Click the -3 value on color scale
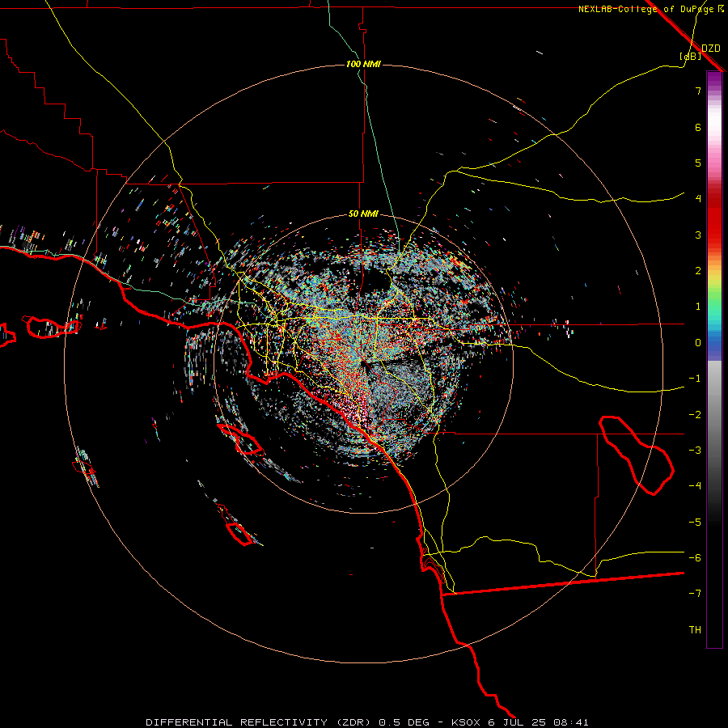The height and width of the screenshot is (728, 728). [x=695, y=451]
